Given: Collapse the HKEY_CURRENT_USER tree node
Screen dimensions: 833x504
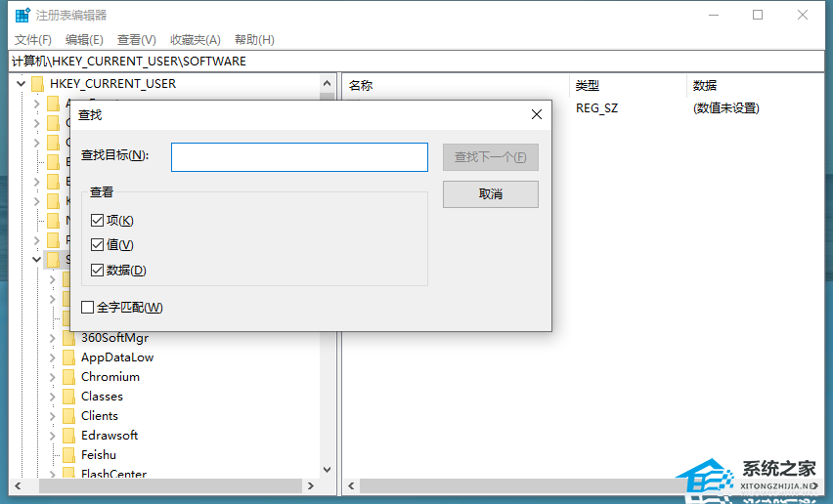Looking at the screenshot, I should click(21, 84).
